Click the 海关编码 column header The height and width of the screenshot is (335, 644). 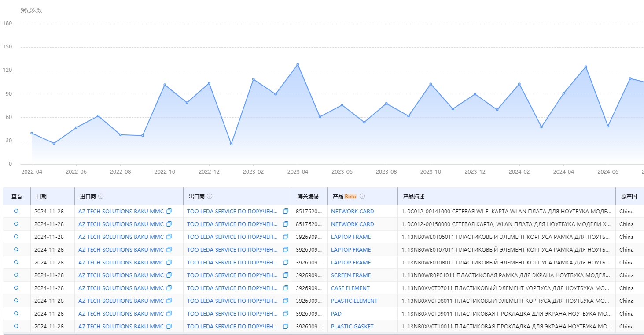click(x=308, y=196)
